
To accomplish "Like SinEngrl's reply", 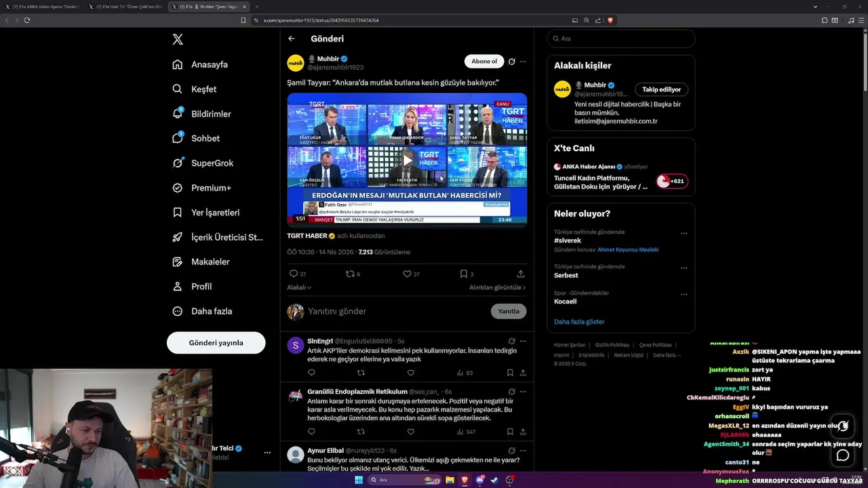I will (410, 373).
